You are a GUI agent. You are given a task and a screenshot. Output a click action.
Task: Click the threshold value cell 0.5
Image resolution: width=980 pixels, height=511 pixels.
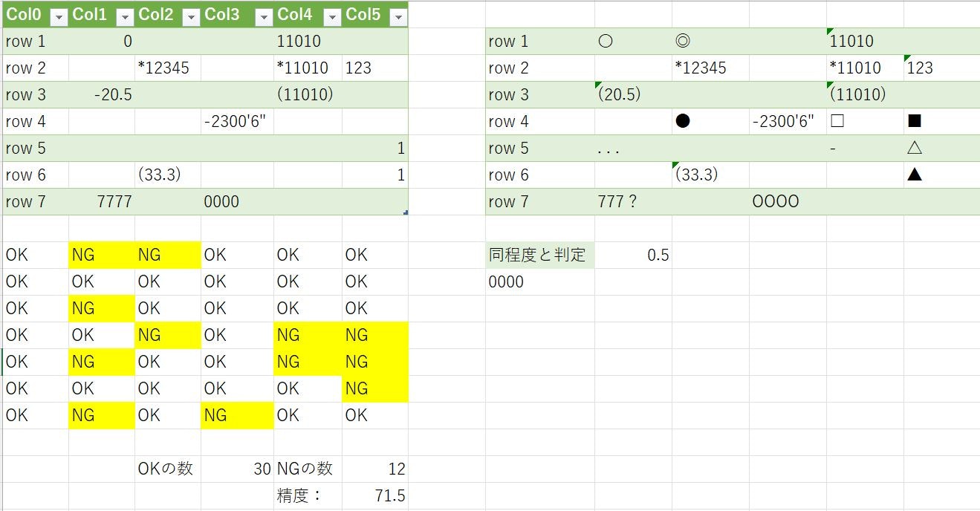(x=633, y=255)
